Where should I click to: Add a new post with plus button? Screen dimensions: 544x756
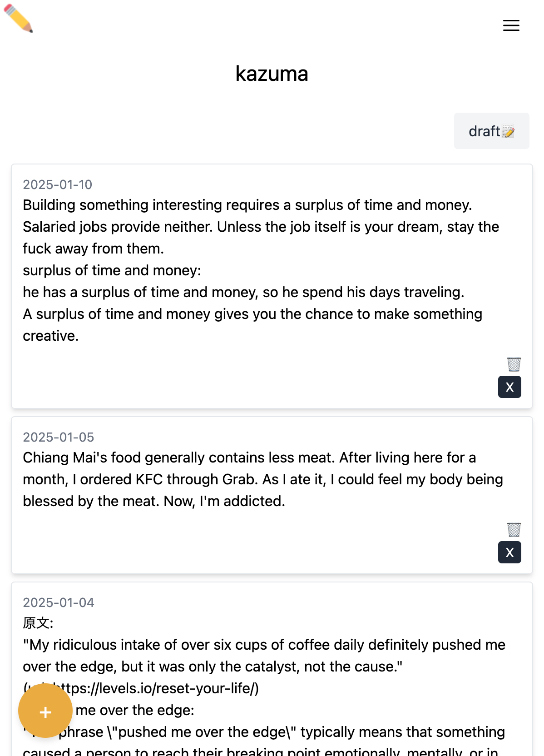tap(45, 711)
